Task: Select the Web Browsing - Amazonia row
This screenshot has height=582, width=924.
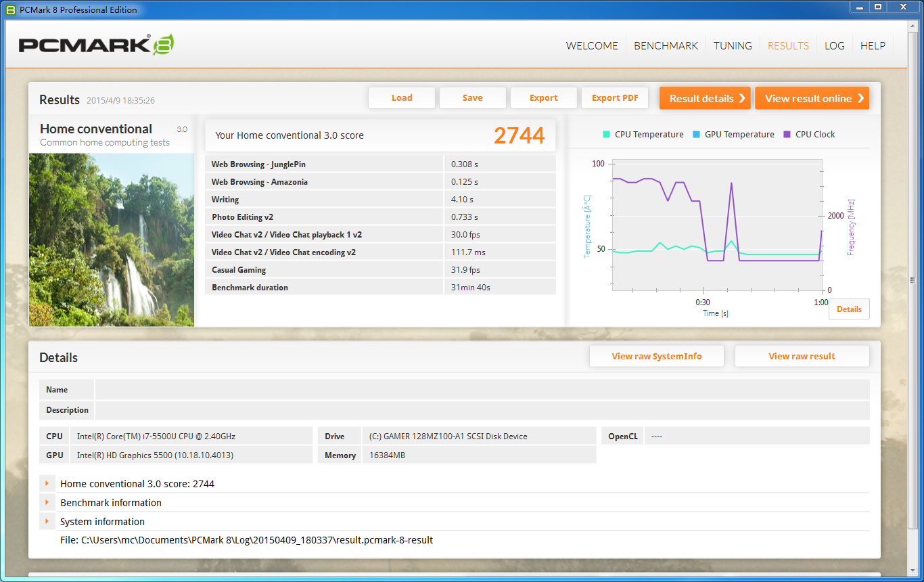Action: 380,181
